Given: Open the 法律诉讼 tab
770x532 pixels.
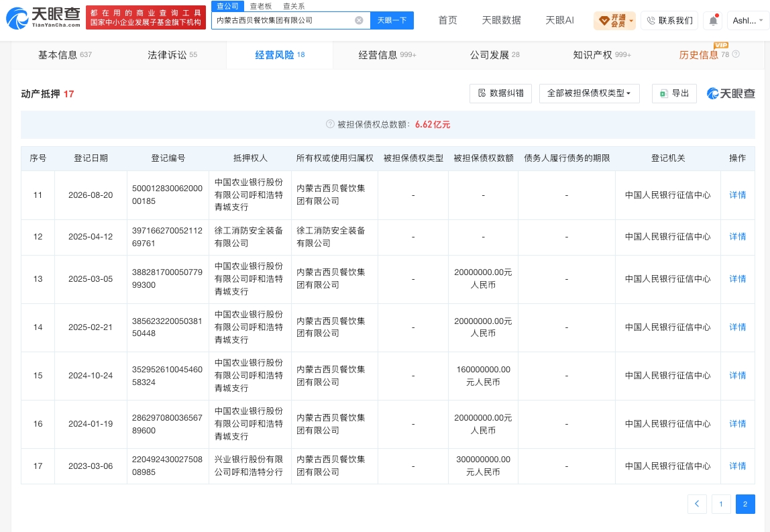Looking at the screenshot, I should click(x=172, y=55).
